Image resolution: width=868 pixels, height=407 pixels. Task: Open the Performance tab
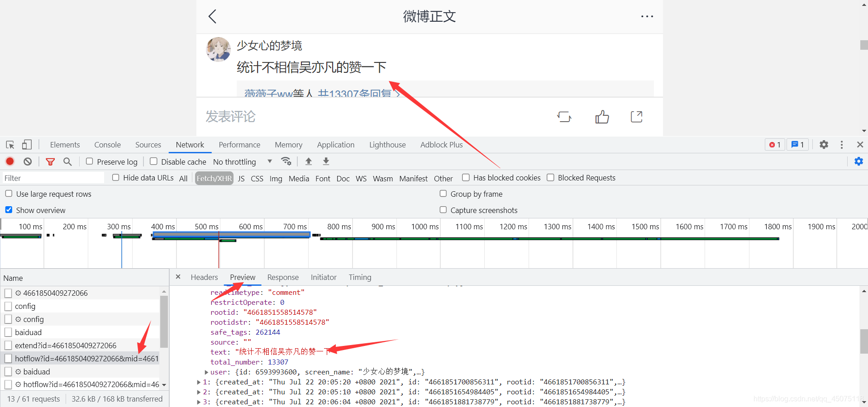click(x=239, y=145)
